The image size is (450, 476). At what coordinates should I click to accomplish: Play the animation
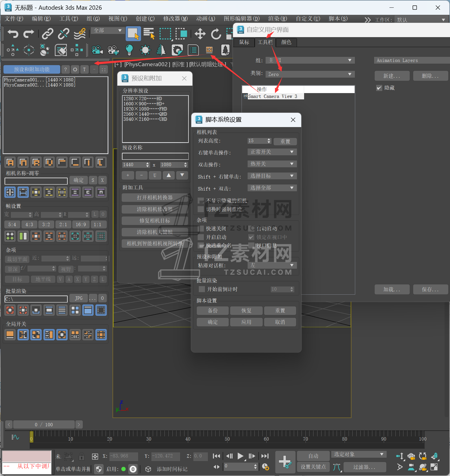click(240, 456)
